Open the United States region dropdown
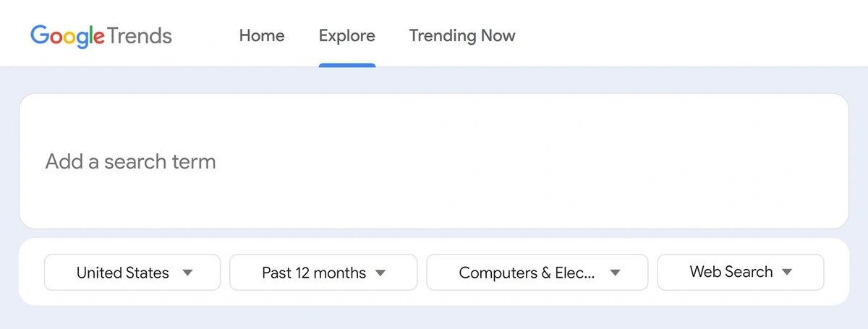 tap(132, 273)
